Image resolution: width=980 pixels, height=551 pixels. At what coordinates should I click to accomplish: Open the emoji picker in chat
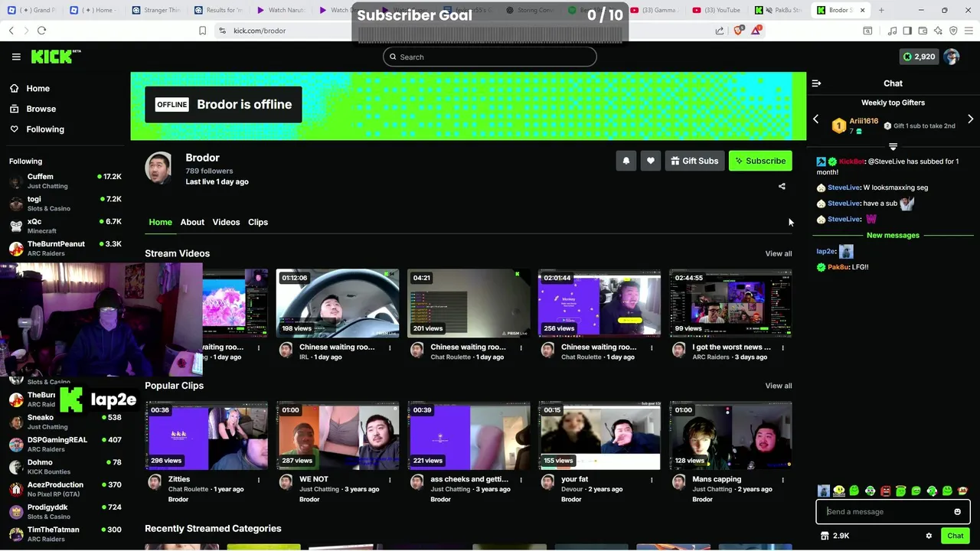[x=957, y=512]
